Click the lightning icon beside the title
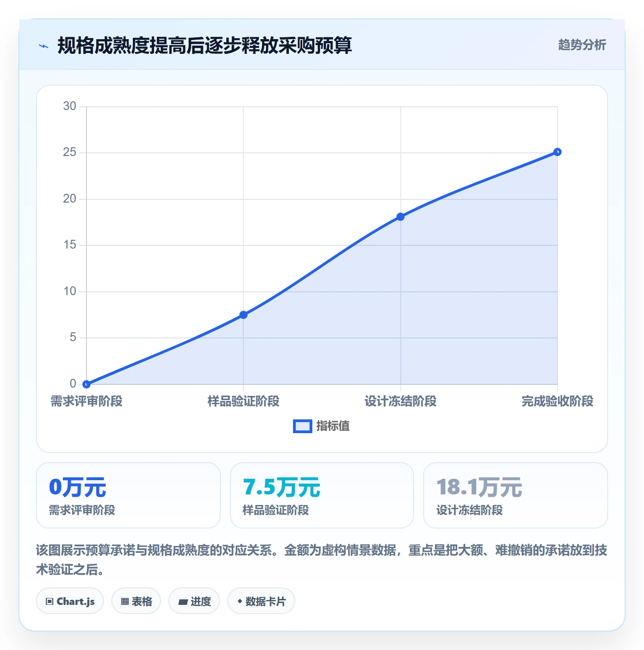Viewport: 644px width, 650px height. click(44, 46)
